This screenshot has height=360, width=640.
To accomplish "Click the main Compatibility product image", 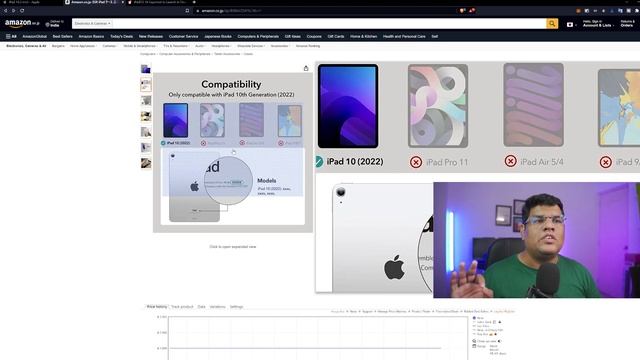I will click(233, 153).
